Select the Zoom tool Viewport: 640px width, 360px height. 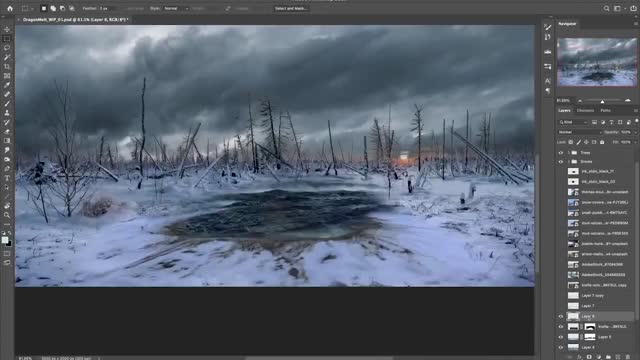[7, 215]
